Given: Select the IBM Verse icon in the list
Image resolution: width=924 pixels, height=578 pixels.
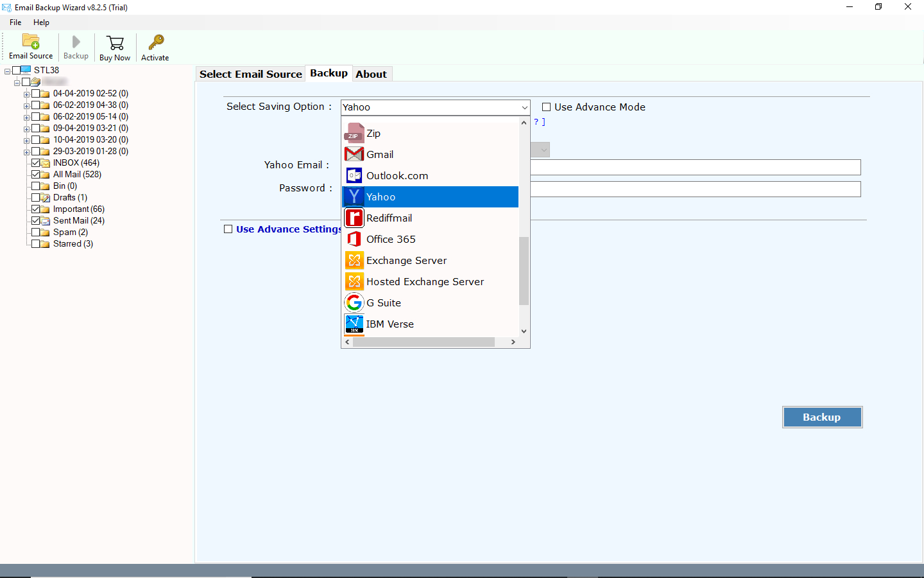Looking at the screenshot, I should point(354,324).
